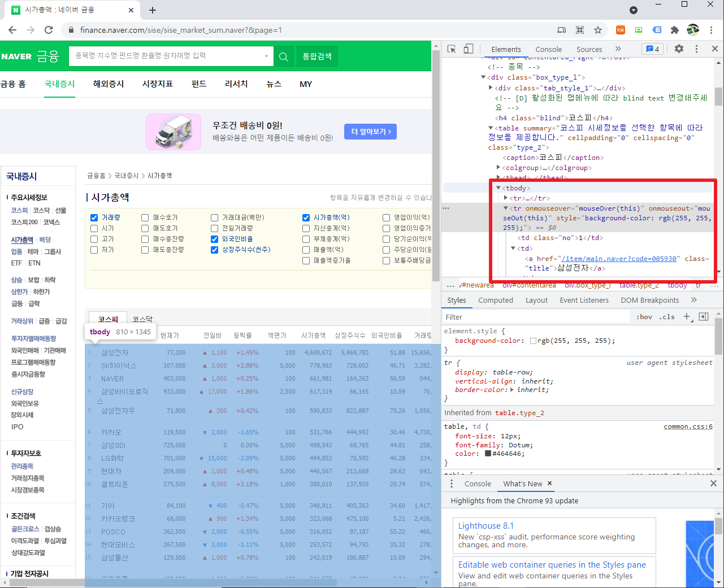724x588 pixels.
Task: Expand the div tab_style_1 node
Action: [x=491, y=88]
